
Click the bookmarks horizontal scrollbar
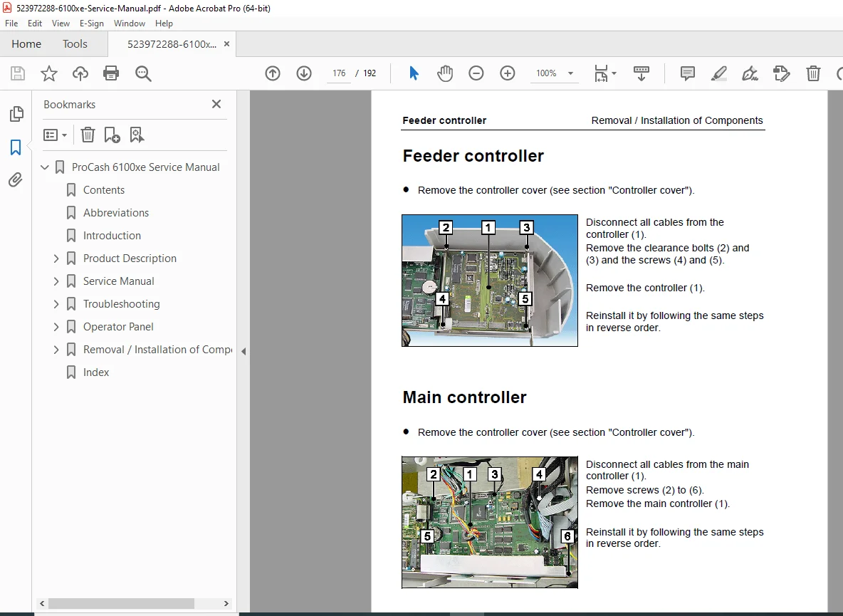point(122,604)
